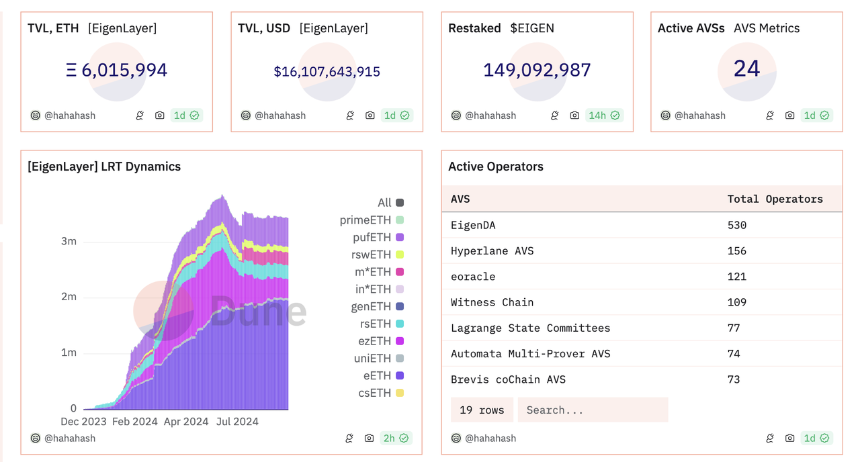This screenshot has width=860, height=462.
Task: Click the 1d refresh badge on Active AVSs card
Action: (817, 115)
